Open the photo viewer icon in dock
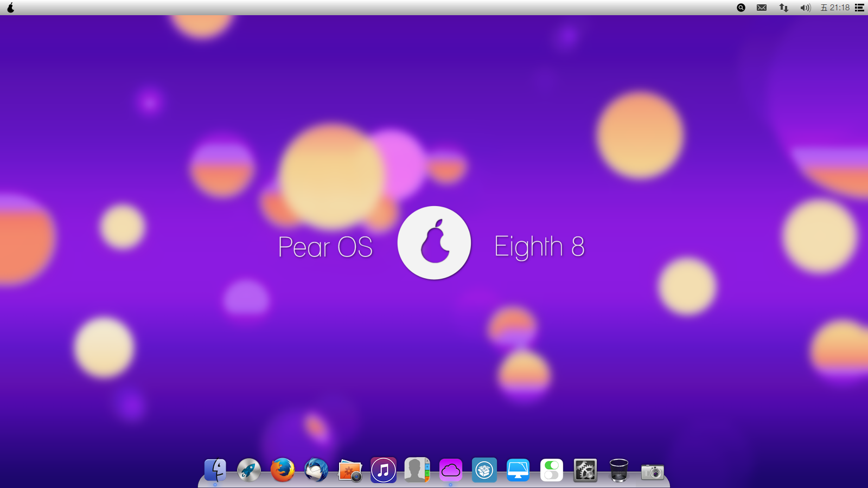 (350, 471)
